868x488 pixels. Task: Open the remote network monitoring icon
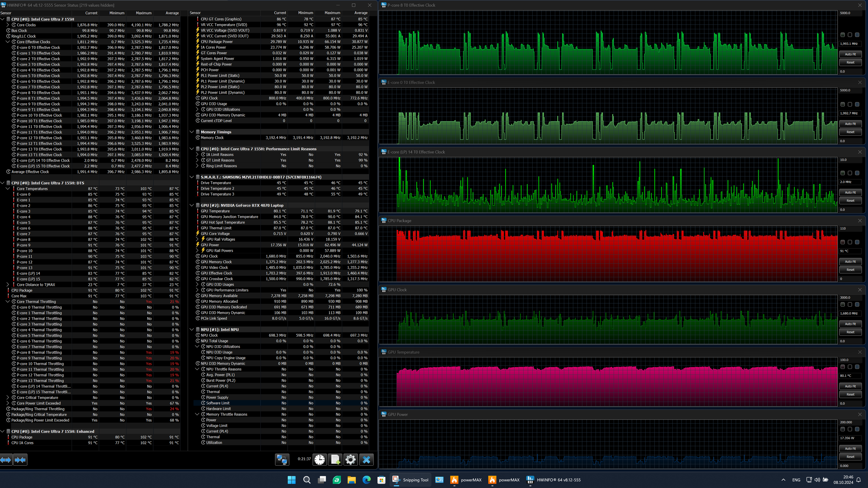tap(282, 460)
